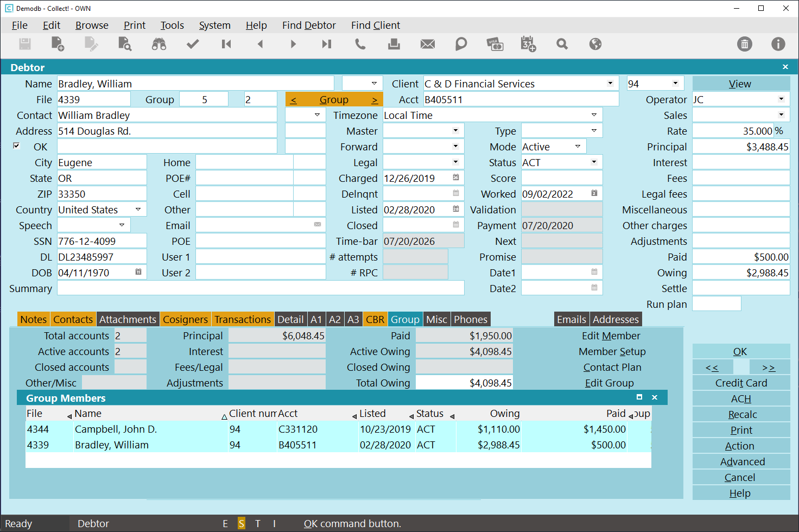Click the Edit Member link
799x532 pixels.
pyautogui.click(x=611, y=335)
